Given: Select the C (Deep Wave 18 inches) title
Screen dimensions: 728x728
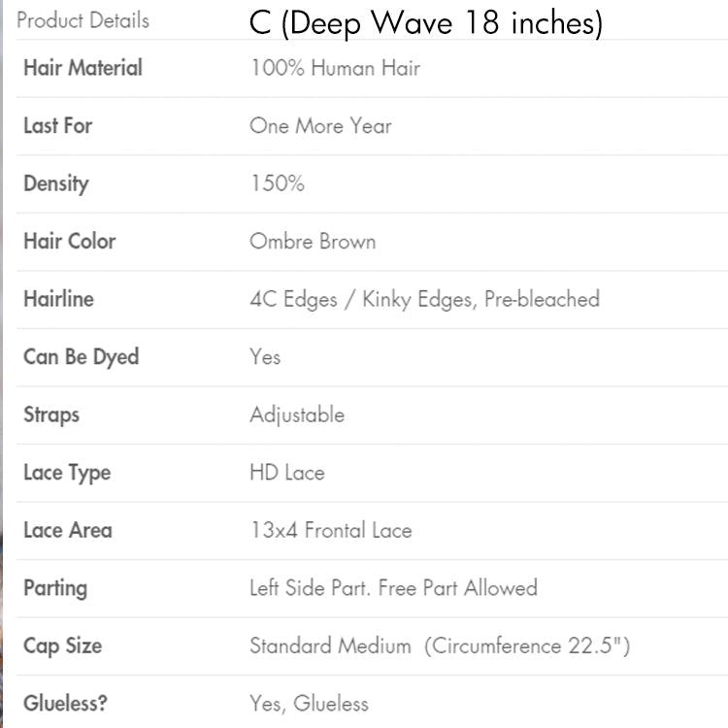Looking at the screenshot, I should [x=425, y=22].
